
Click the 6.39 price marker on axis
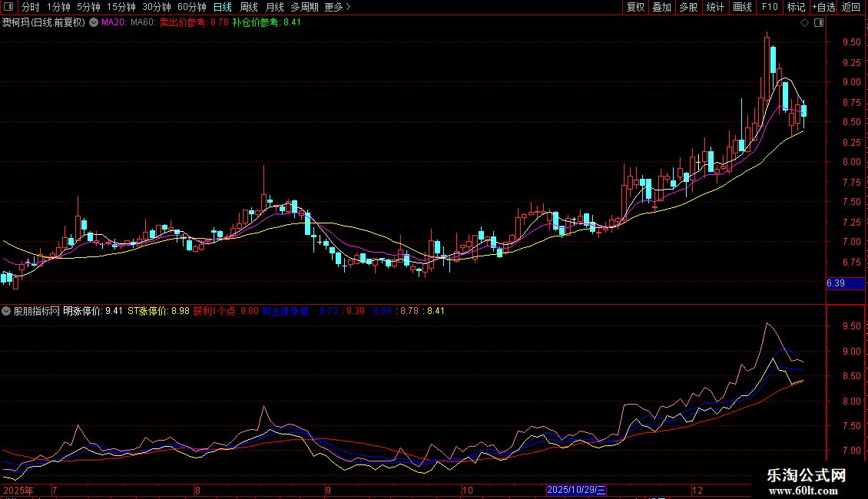point(845,283)
